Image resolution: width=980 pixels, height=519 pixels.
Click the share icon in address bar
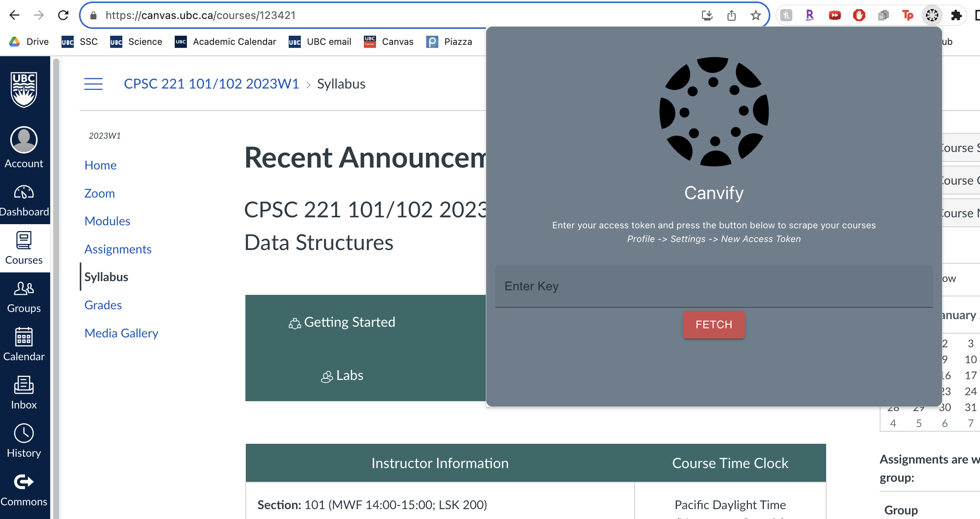(731, 15)
